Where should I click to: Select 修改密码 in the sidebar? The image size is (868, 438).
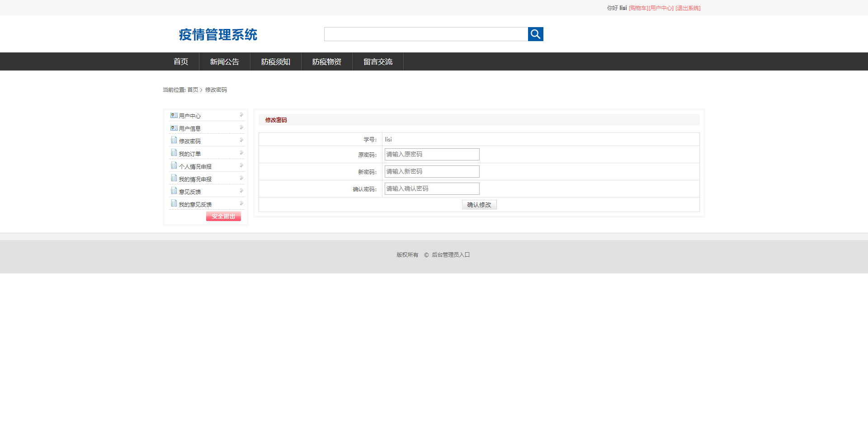pyautogui.click(x=190, y=141)
